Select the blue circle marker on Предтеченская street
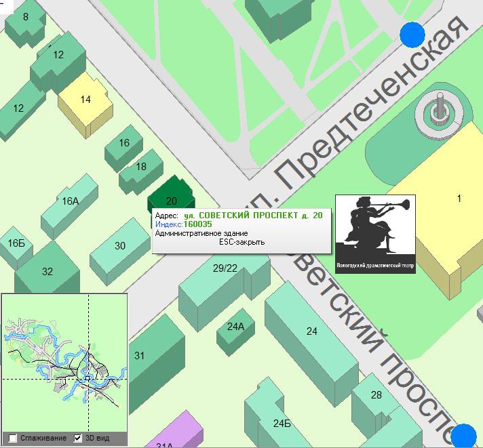 (412, 34)
